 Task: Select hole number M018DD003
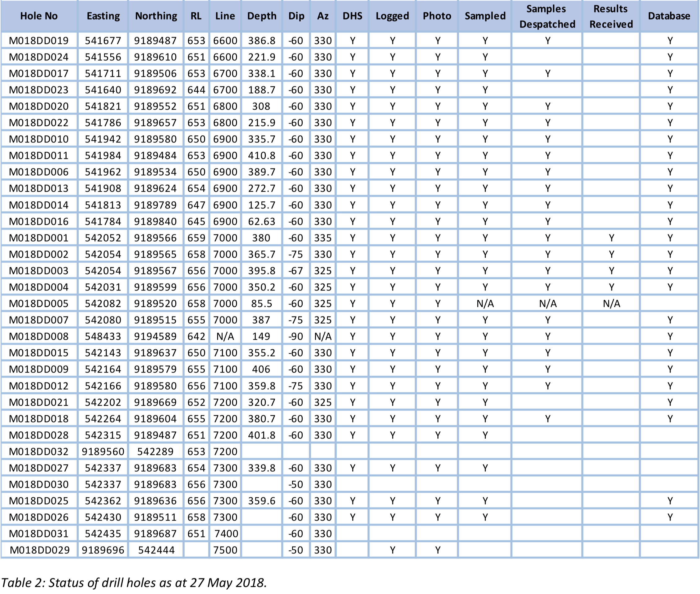(39, 270)
